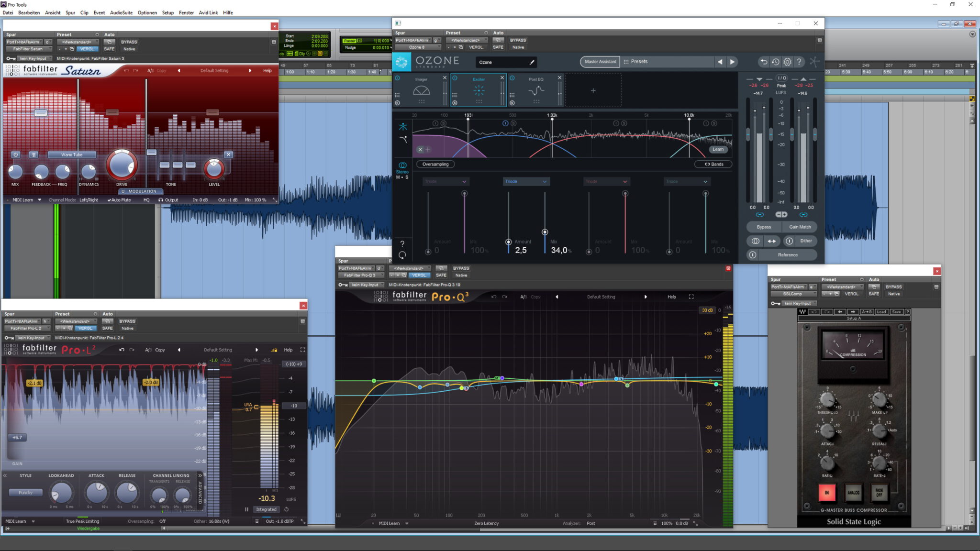Go to the next Ozone preset with right arrow
The width and height of the screenshot is (980, 551).
point(732,62)
